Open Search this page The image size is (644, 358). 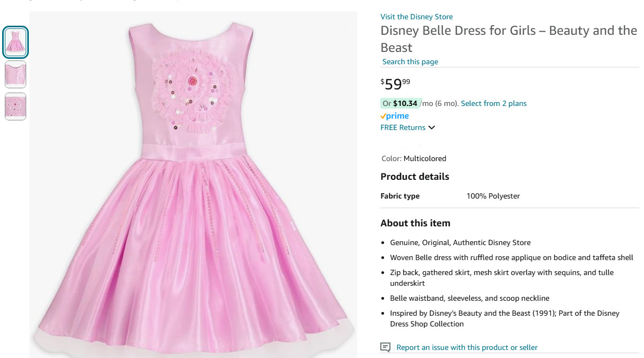point(410,62)
